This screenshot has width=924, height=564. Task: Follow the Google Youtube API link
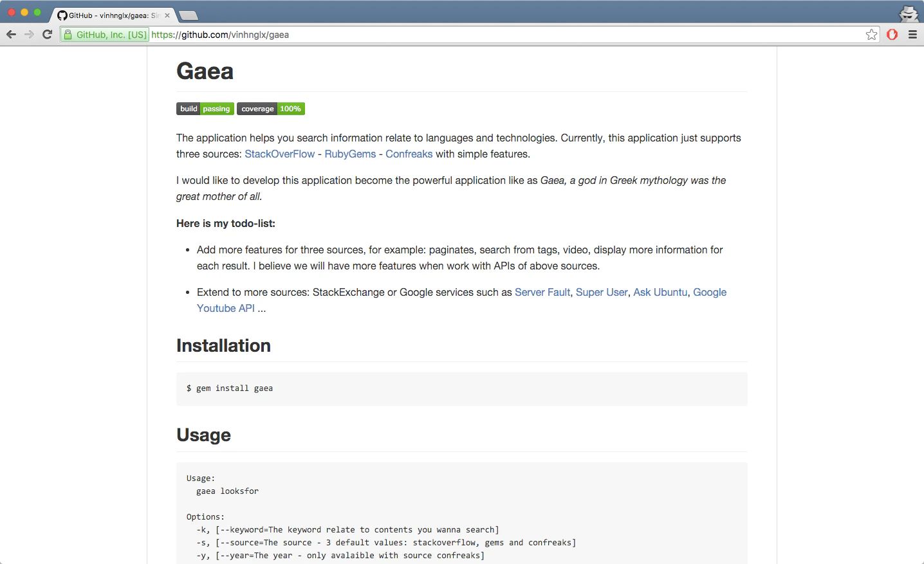[x=226, y=308]
